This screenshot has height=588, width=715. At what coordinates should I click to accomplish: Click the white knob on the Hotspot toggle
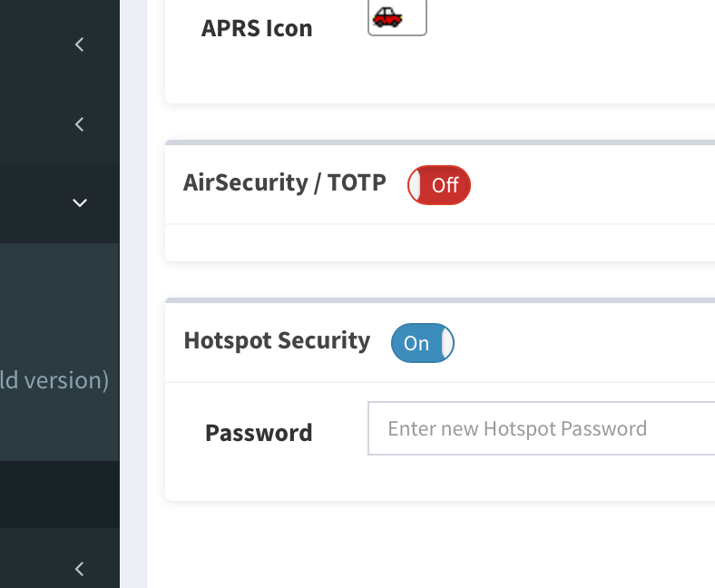(446, 343)
